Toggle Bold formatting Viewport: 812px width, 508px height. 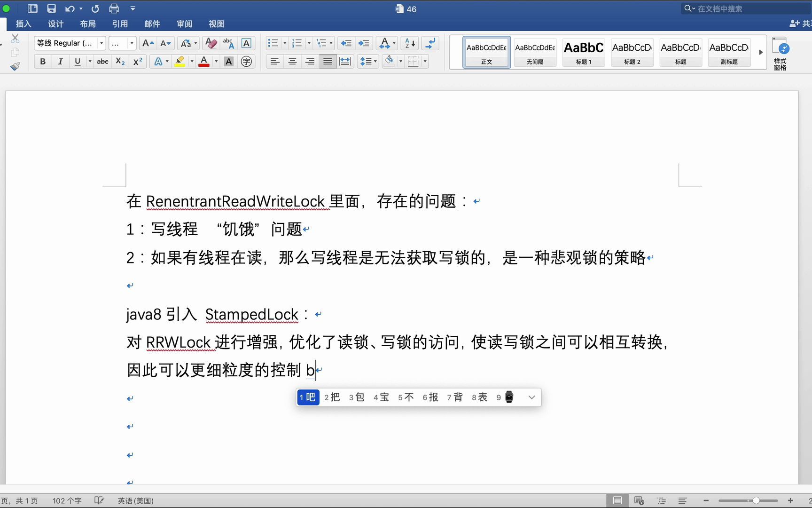point(43,62)
